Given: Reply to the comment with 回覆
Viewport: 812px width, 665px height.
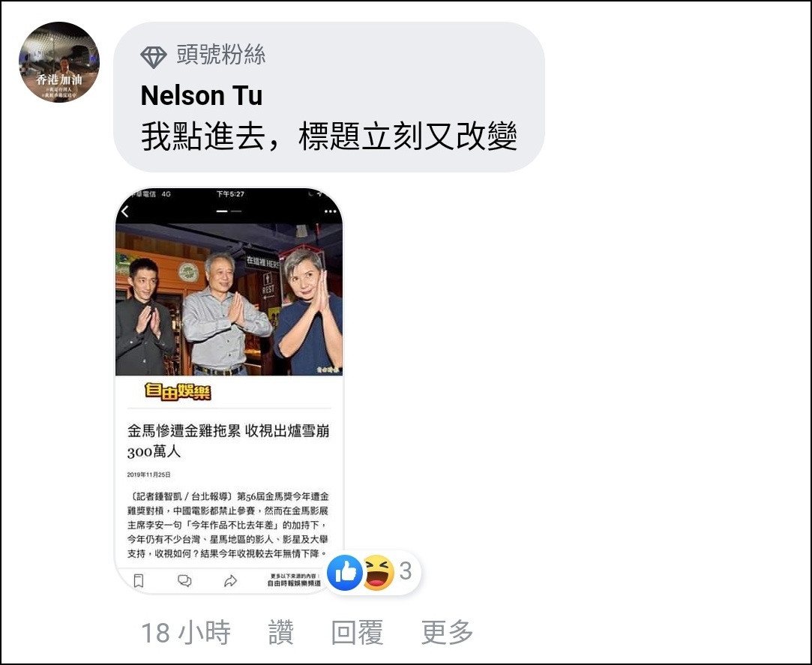Looking at the screenshot, I should 357,632.
